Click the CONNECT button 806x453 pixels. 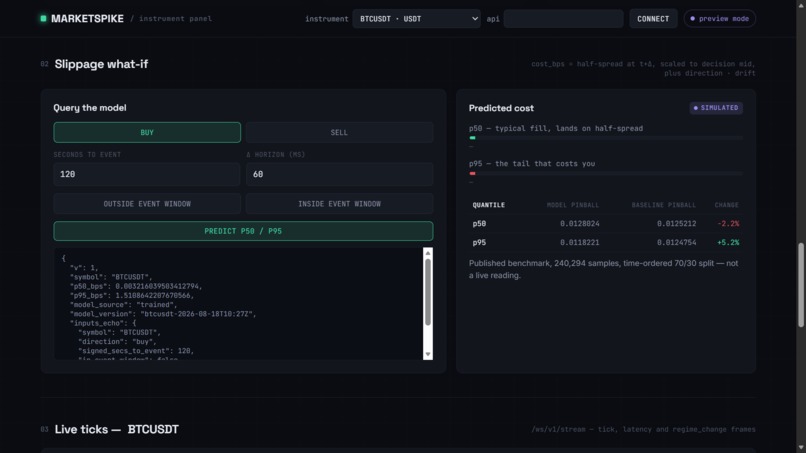point(653,19)
